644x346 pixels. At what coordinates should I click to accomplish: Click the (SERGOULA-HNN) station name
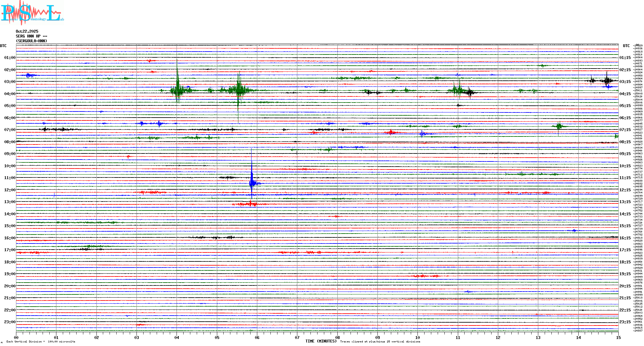(31, 41)
